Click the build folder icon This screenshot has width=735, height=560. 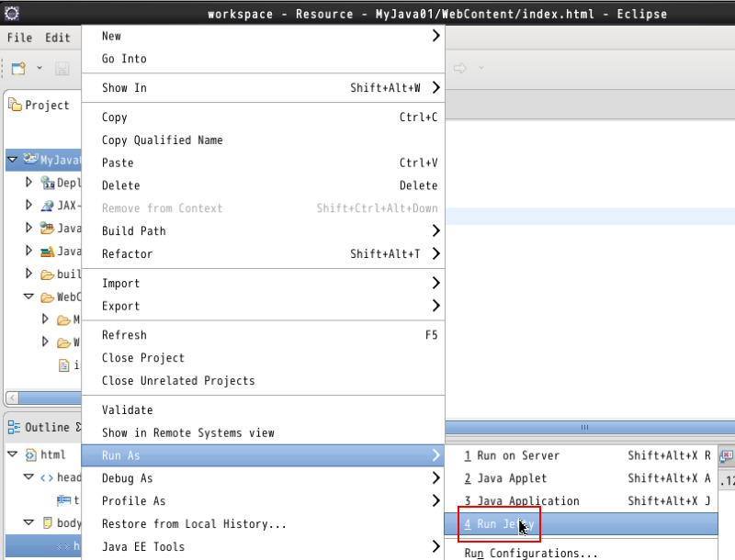(47, 274)
